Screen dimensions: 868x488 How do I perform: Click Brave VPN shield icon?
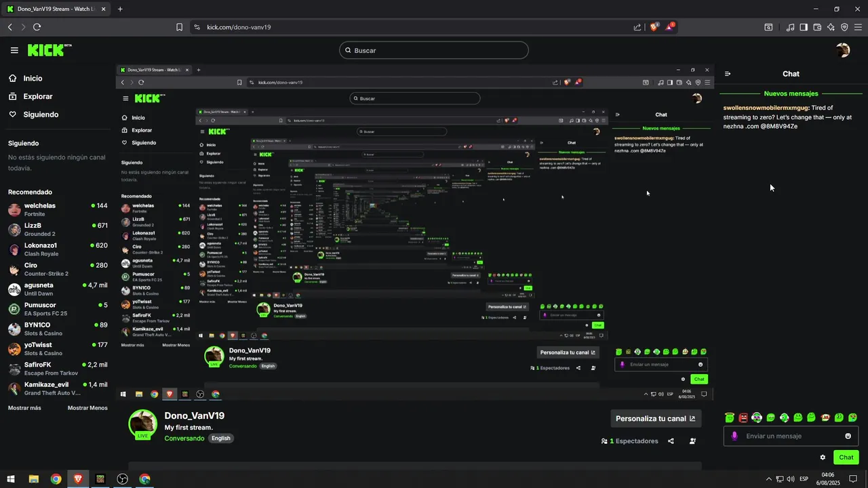coord(844,27)
